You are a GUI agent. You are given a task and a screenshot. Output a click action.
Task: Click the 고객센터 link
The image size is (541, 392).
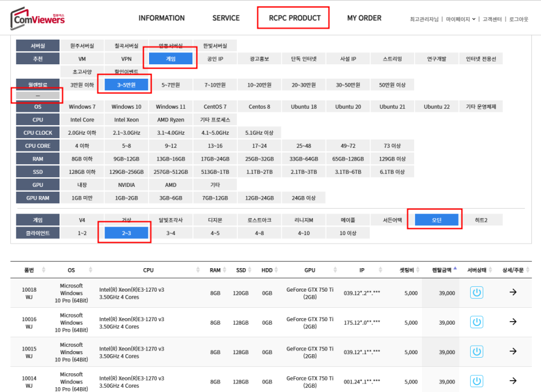[493, 19]
